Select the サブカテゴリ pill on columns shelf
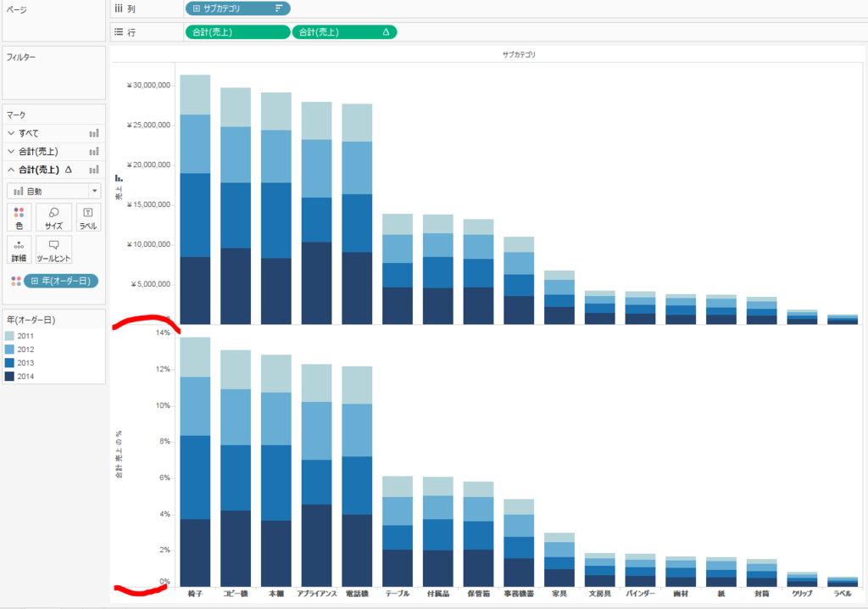868x609 pixels. click(x=237, y=8)
